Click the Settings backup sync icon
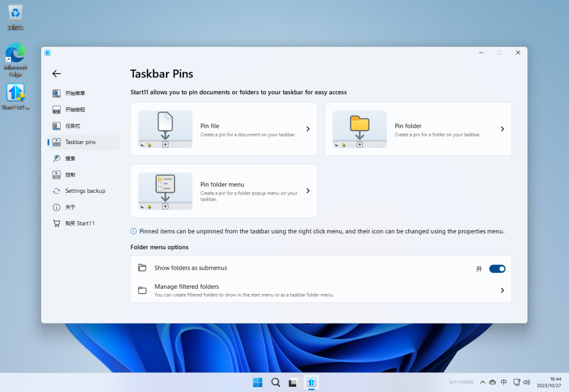569x392 pixels. coord(56,191)
